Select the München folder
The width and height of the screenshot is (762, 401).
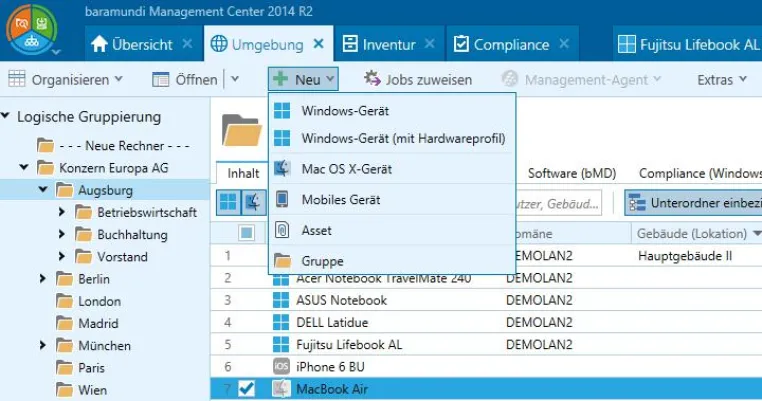[x=93, y=346]
